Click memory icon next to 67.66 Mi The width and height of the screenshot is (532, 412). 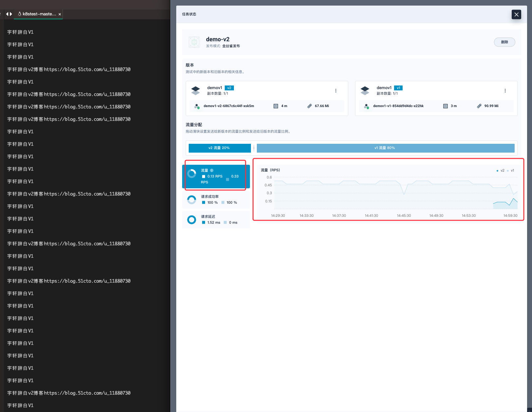(x=310, y=106)
